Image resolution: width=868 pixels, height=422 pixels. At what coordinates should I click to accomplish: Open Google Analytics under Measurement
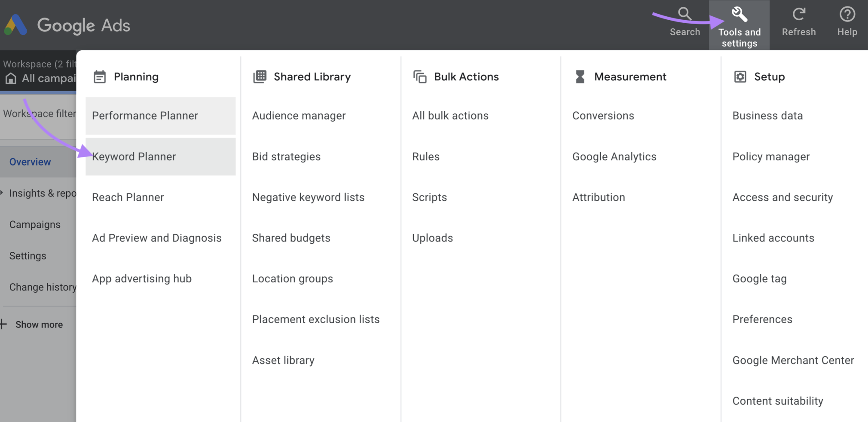[614, 156]
